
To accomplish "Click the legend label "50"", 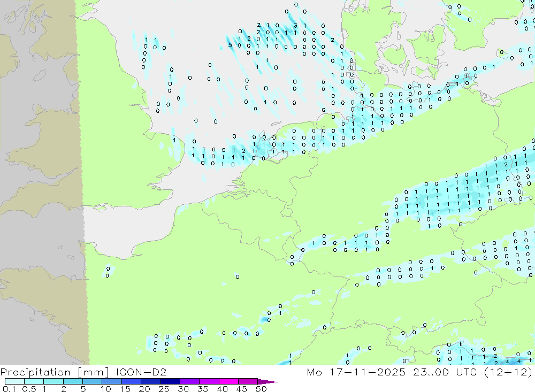I will [x=261, y=389].
